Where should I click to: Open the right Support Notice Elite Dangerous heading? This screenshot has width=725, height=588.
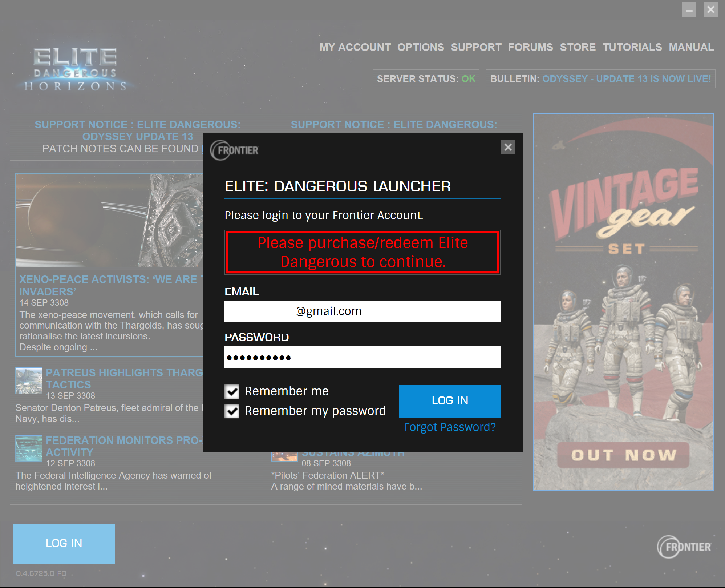394,125
